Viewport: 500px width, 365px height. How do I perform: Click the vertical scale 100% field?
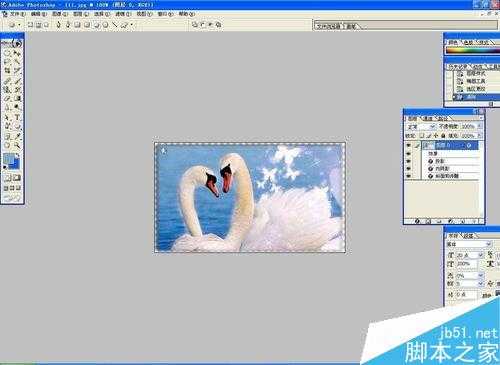pos(467,264)
